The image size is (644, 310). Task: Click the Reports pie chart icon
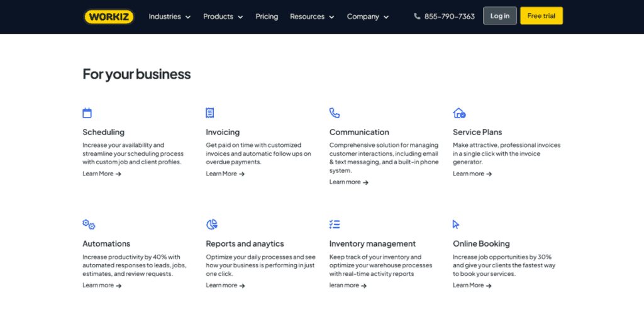click(x=211, y=224)
